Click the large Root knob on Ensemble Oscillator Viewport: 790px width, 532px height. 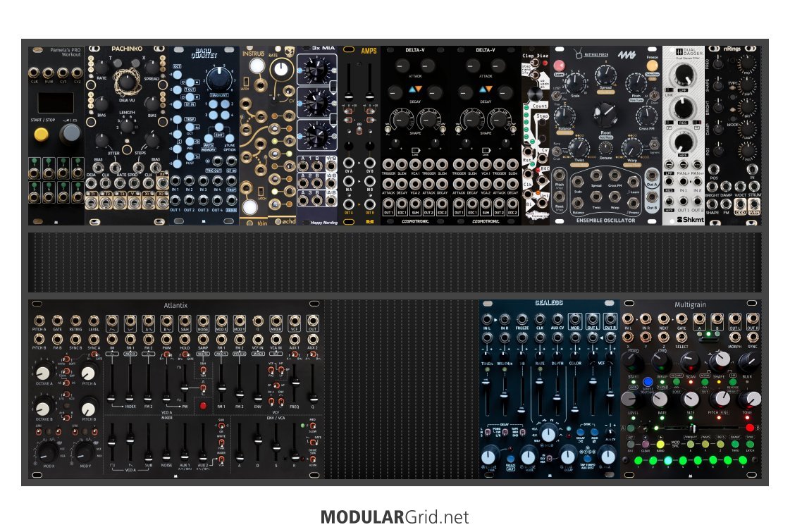point(605,115)
